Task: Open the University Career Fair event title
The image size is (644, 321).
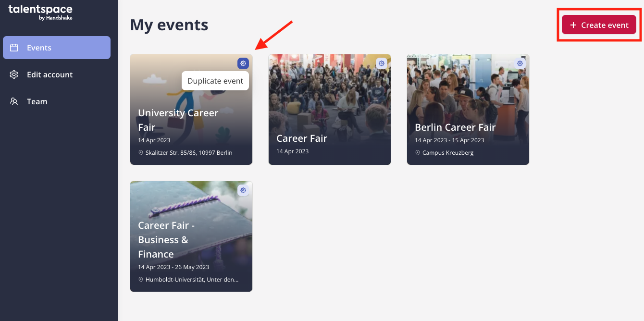Action: click(x=178, y=120)
